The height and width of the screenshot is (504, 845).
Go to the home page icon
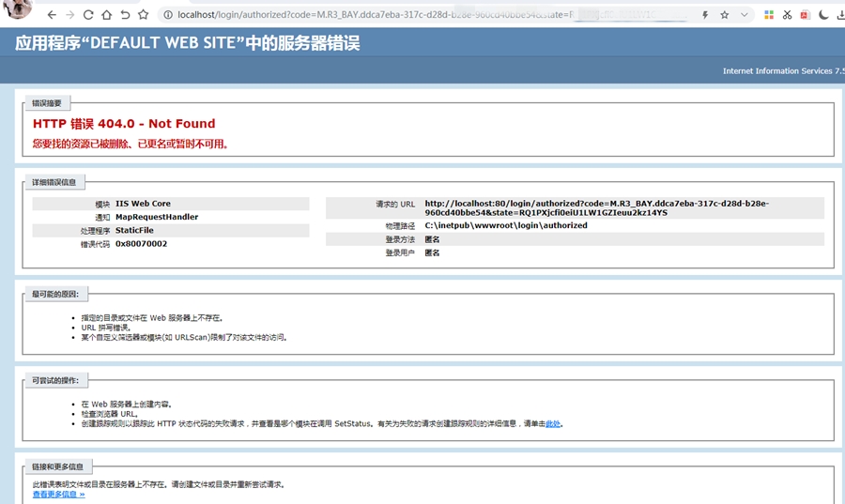(x=107, y=15)
